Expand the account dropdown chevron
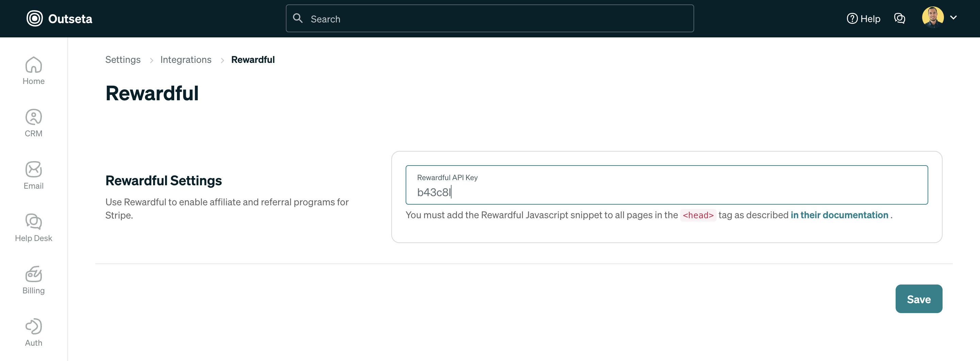980x361 pixels. 953,17
